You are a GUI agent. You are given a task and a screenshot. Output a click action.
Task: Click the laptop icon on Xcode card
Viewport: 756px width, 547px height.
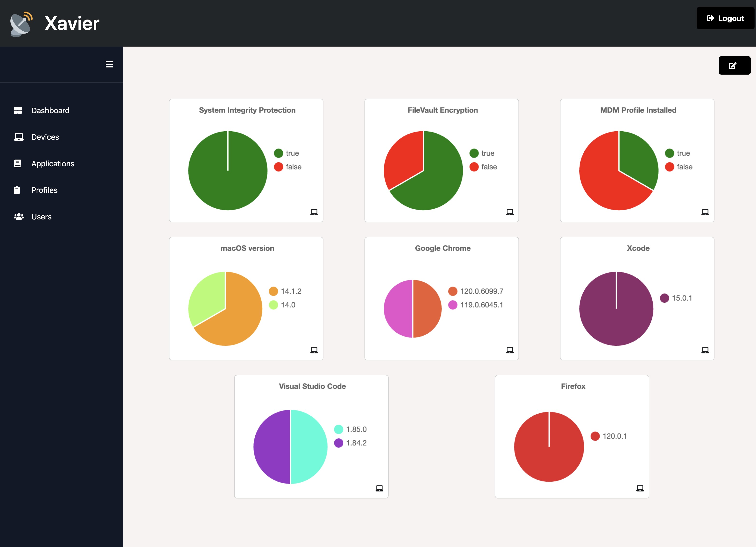click(x=705, y=350)
